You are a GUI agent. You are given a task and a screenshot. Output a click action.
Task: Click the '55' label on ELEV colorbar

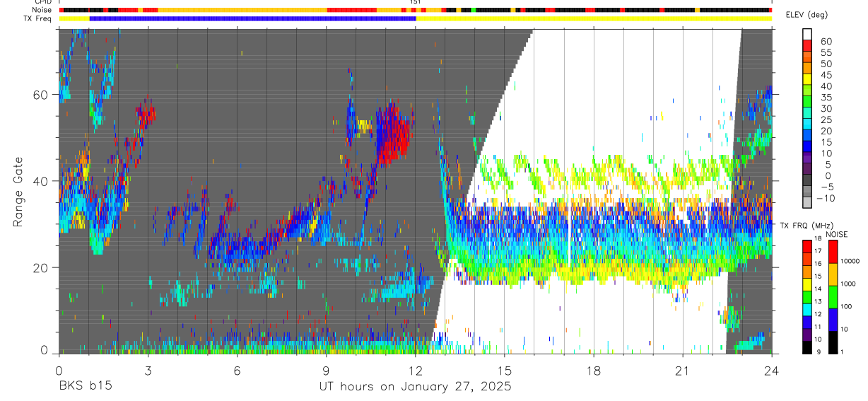click(826, 52)
